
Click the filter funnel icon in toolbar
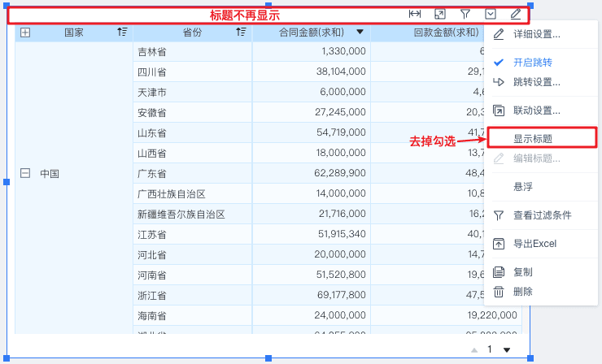coord(465,14)
